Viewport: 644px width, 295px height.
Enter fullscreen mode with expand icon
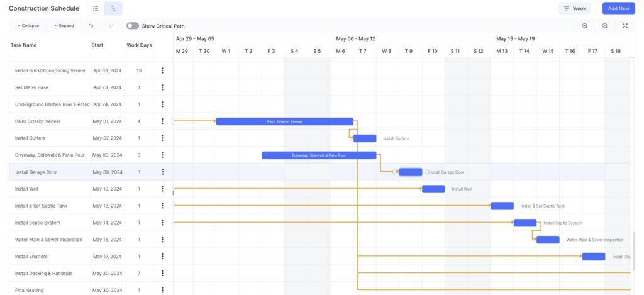point(625,26)
